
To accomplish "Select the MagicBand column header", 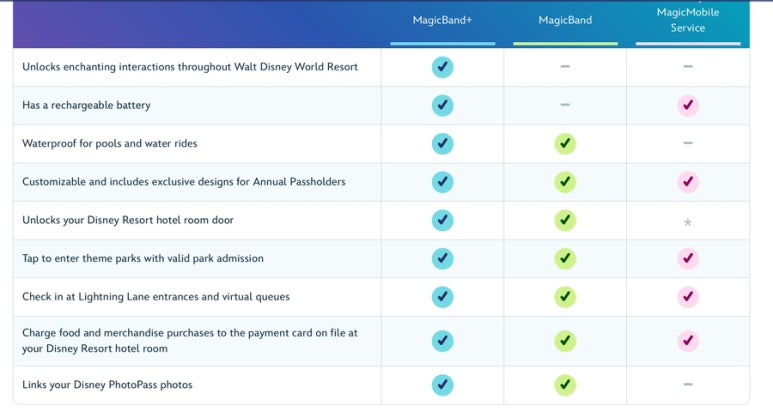I will point(565,20).
